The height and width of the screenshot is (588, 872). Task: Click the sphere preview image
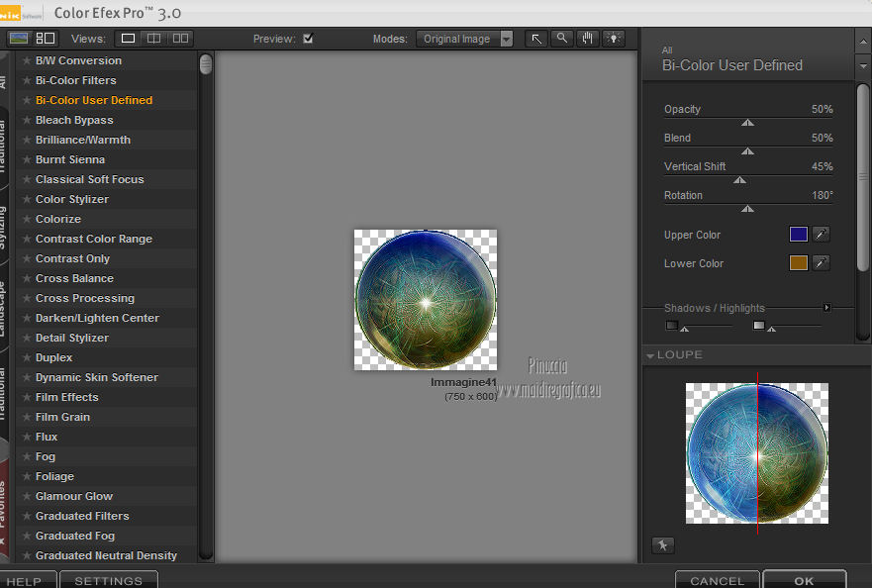pyautogui.click(x=426, y=300)
